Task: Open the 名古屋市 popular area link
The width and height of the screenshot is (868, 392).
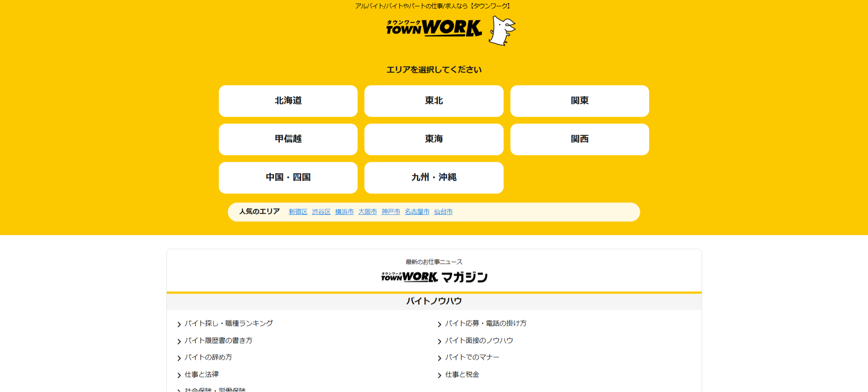Action: coord(417,212)
